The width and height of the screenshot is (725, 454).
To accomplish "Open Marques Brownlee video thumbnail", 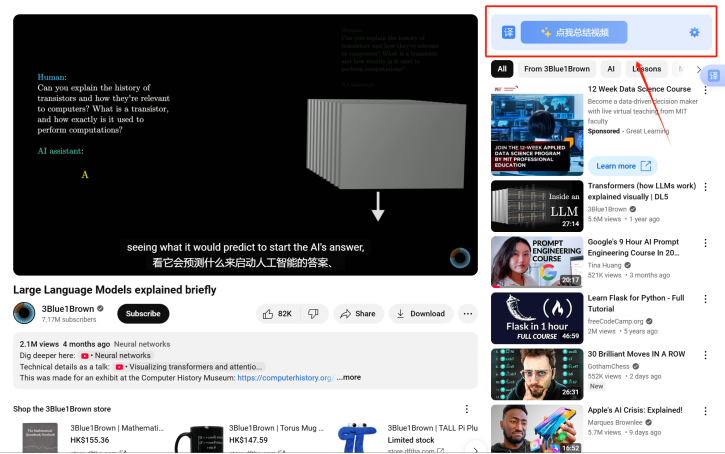I will pyautogui.click(x=537, y=429).
